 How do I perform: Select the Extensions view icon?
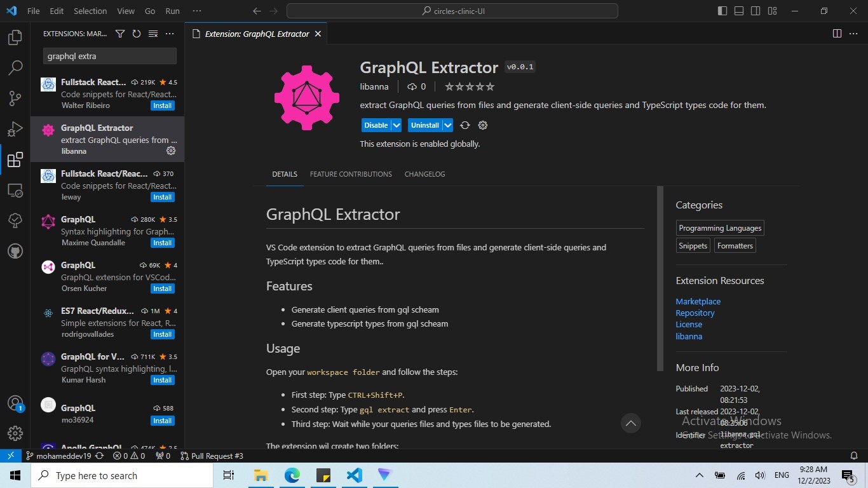pos(15,159)
